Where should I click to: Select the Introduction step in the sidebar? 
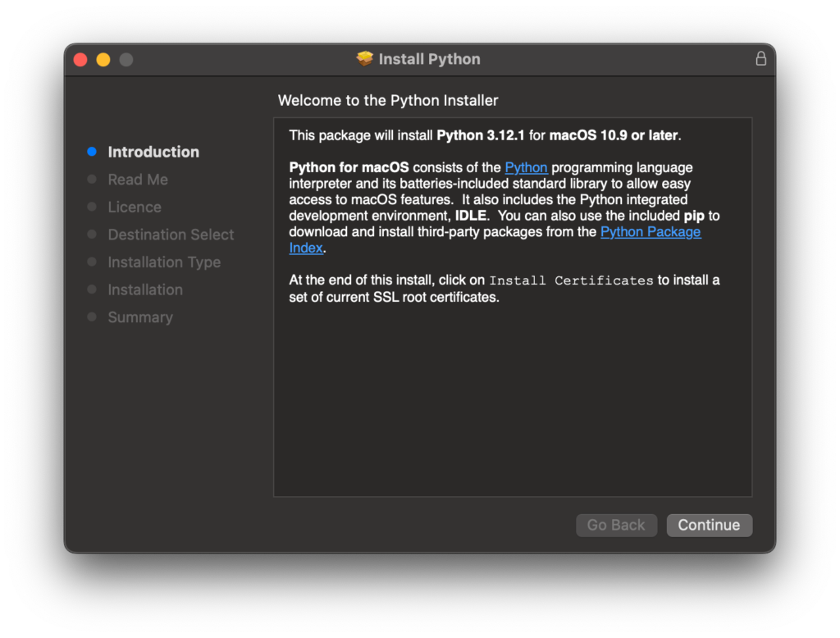(153, 152)
